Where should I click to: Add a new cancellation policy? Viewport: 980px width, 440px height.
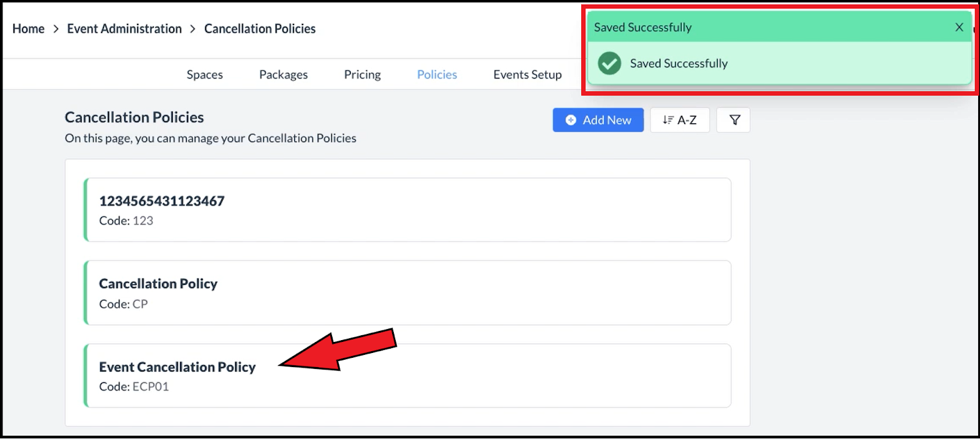[598, 120]
